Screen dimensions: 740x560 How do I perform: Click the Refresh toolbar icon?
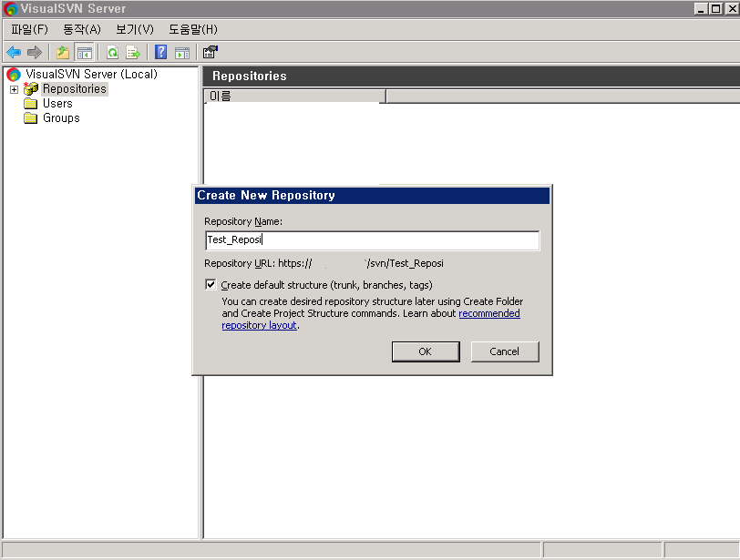click(112, 52)
